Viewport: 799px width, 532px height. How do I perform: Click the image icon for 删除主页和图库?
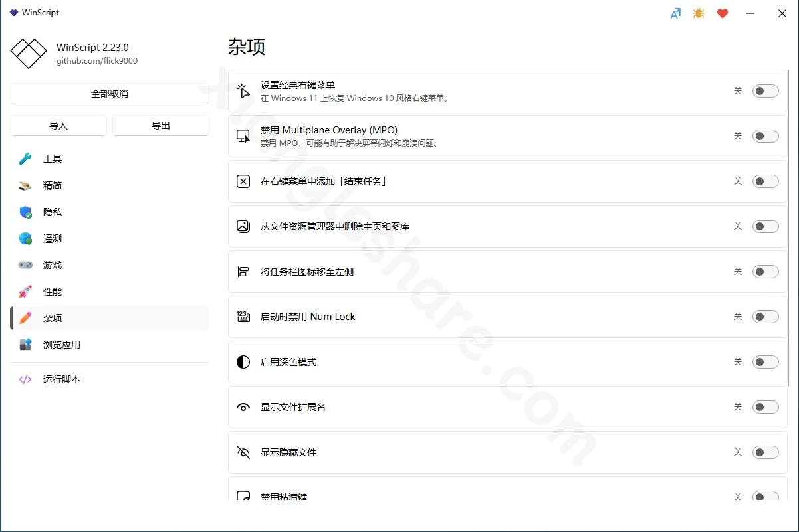243,226
